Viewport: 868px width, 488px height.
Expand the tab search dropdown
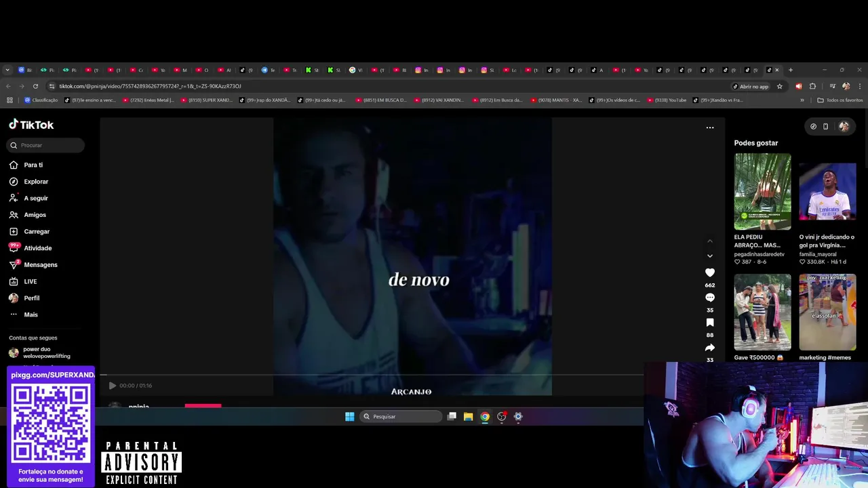coord(7,70)
